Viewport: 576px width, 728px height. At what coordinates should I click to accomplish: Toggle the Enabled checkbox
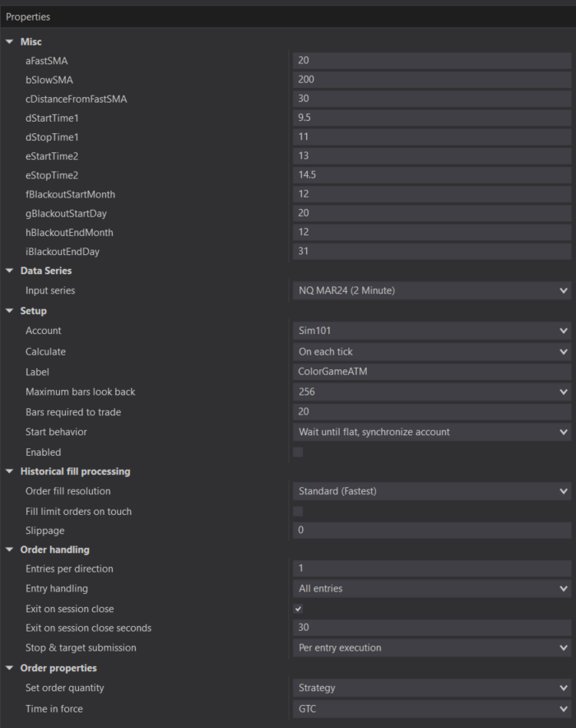point(298,452)
